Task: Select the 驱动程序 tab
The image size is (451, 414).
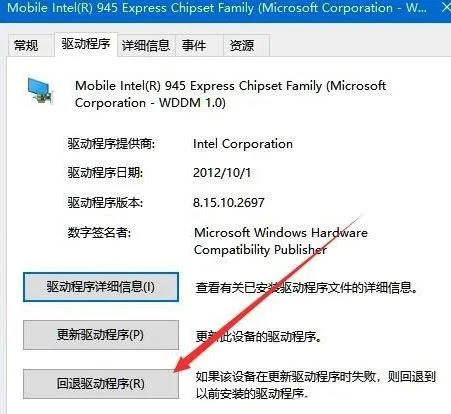Action: pyautogui.click(x=86, y=44)
